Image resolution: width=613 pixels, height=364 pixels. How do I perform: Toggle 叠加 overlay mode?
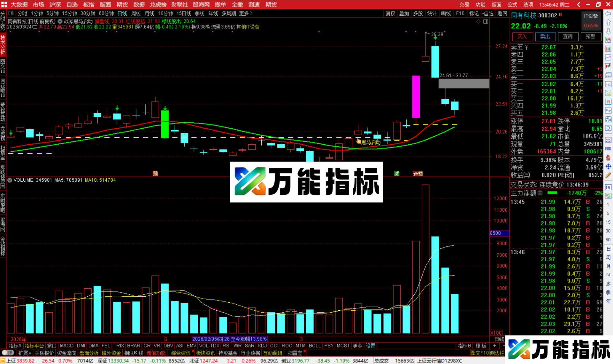click(x=404, y=14)
